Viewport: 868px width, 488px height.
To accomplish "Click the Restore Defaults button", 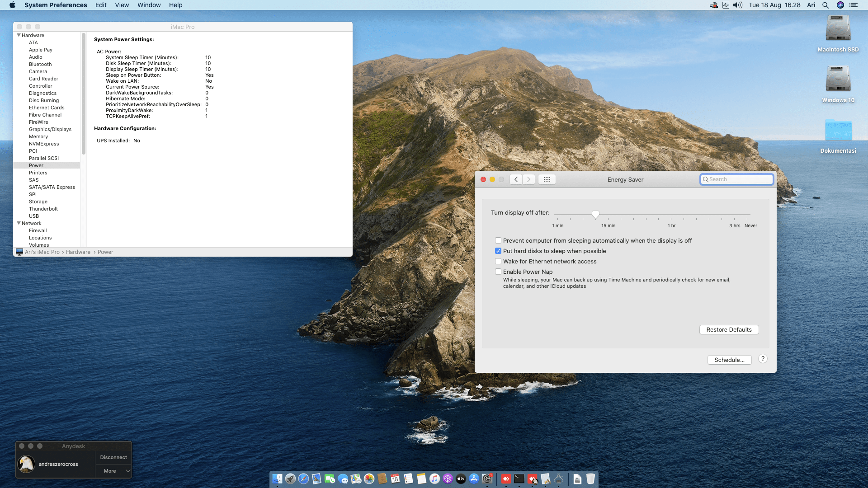I will (729, 329).
